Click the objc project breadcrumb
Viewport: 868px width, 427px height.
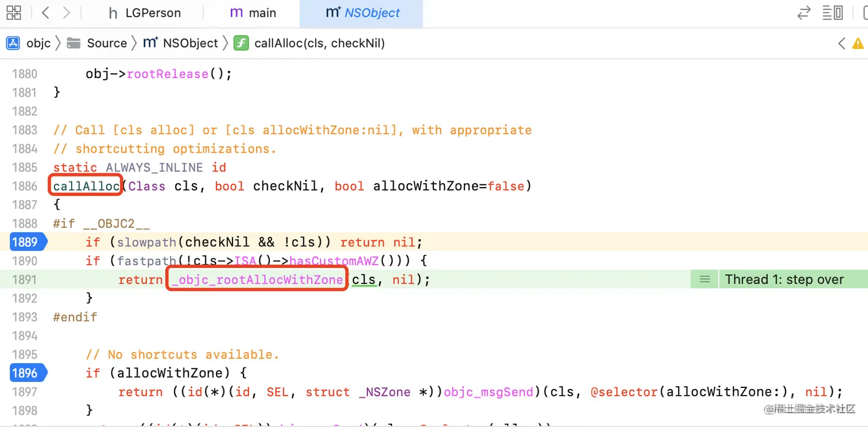(28, 43)
